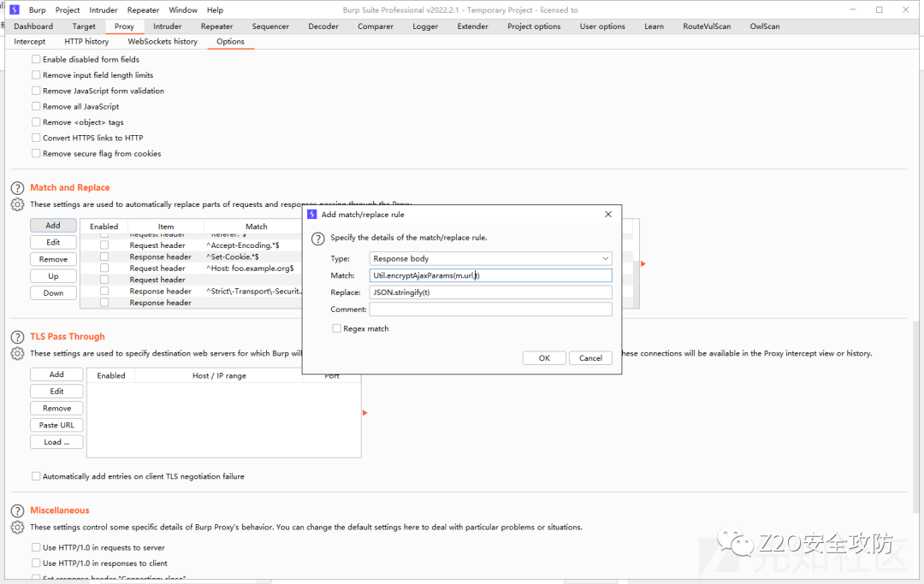Enable the Host: foo.example.org rule
The width and height of the screenshot is (924, 584).
coord(104,268)
